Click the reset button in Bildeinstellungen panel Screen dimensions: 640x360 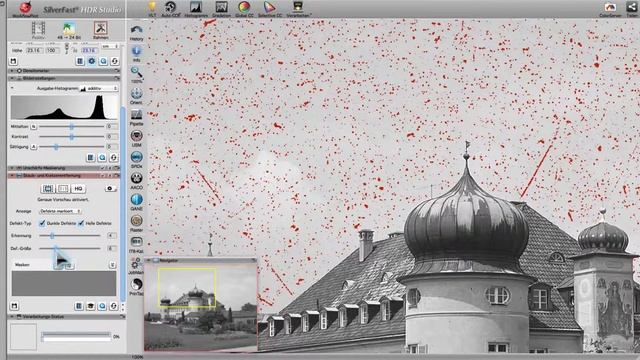(x=114, y=158)
